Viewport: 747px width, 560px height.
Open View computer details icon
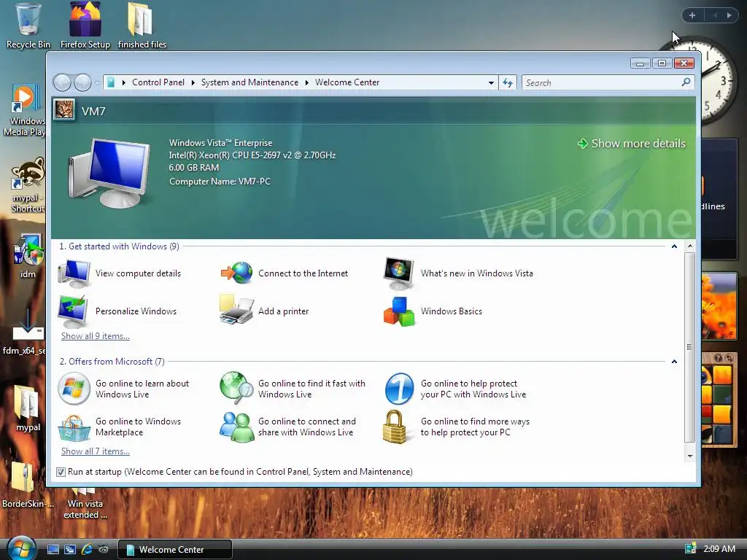74,273
